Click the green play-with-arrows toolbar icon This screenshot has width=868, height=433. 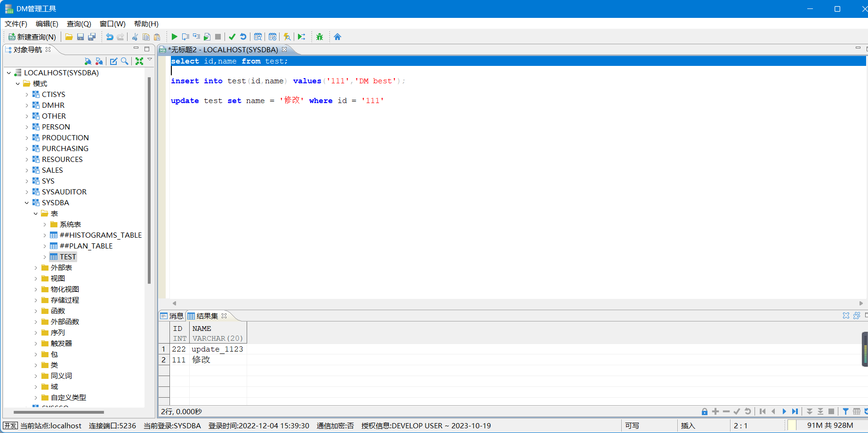tap(302, 37)
